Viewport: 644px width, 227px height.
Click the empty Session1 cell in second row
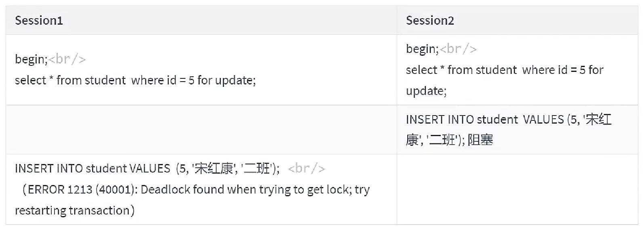(201, 130)
